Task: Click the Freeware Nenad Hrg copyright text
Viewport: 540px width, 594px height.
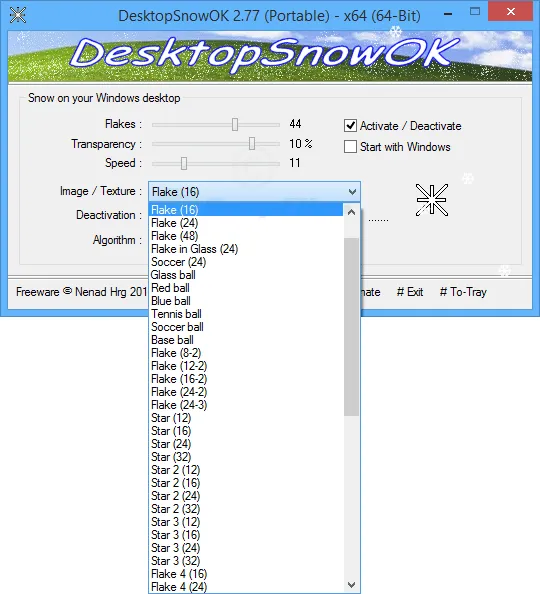Action: [81, 292]
